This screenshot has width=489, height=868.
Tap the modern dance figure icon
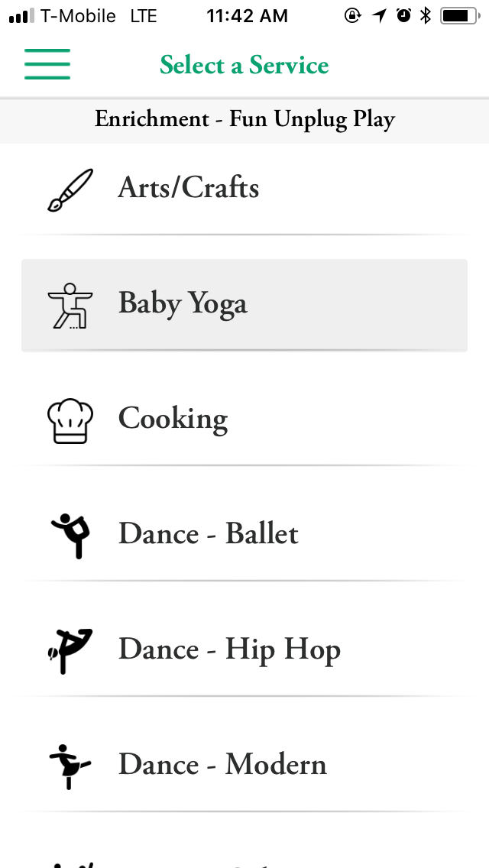pos(70,766)
